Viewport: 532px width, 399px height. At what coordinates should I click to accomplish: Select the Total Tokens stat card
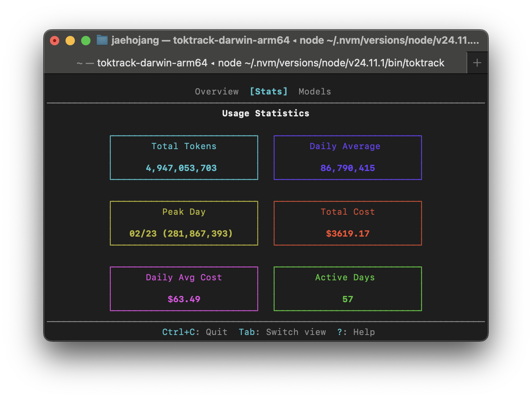point(184,157)
